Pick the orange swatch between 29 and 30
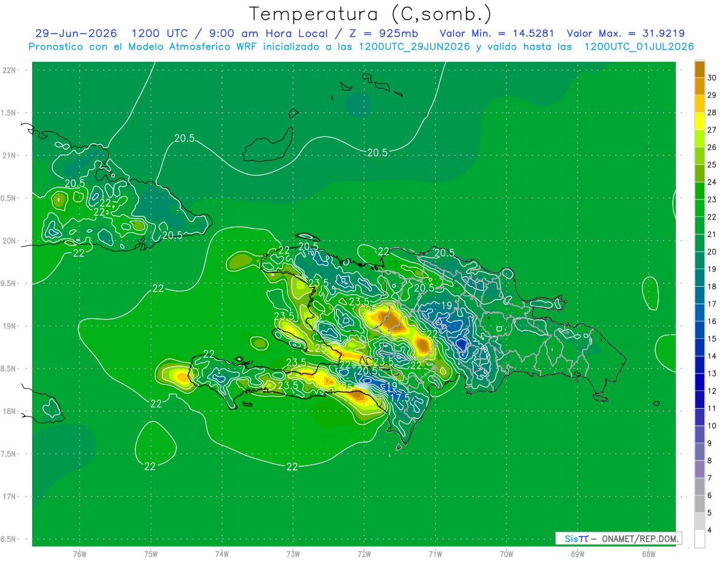Screen dimensions: 728x562 [x=699, y=87]
